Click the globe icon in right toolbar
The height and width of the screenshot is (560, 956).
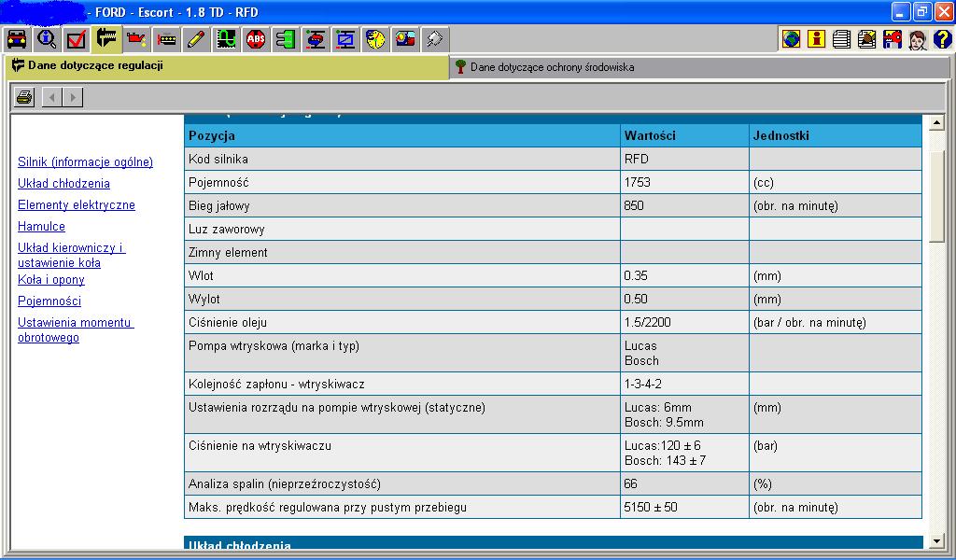pyautogui.click(x=791, y=39)
